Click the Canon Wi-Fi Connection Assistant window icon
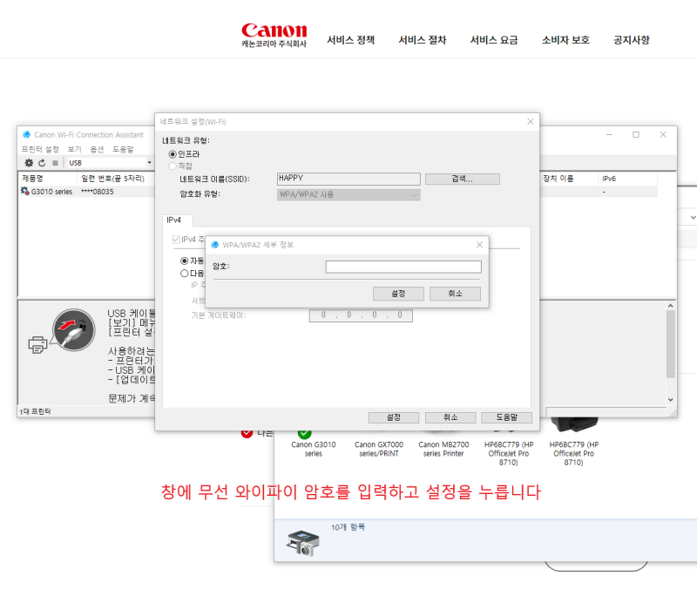697x616 pixels. tap(26, 135)
